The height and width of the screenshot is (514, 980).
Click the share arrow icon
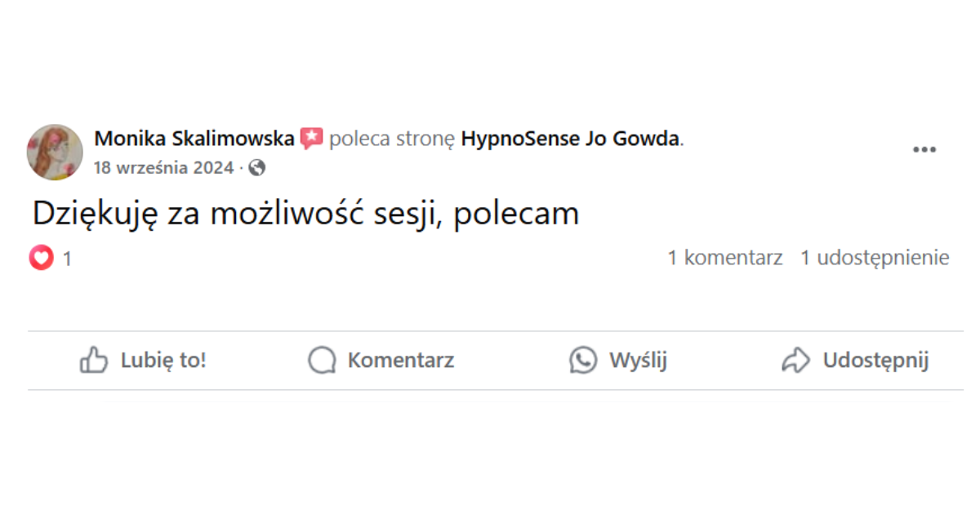coord(795,361)
